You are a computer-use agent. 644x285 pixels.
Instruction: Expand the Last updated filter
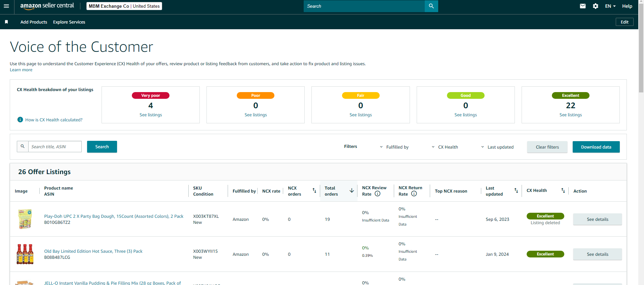click(x=497, y=147)
